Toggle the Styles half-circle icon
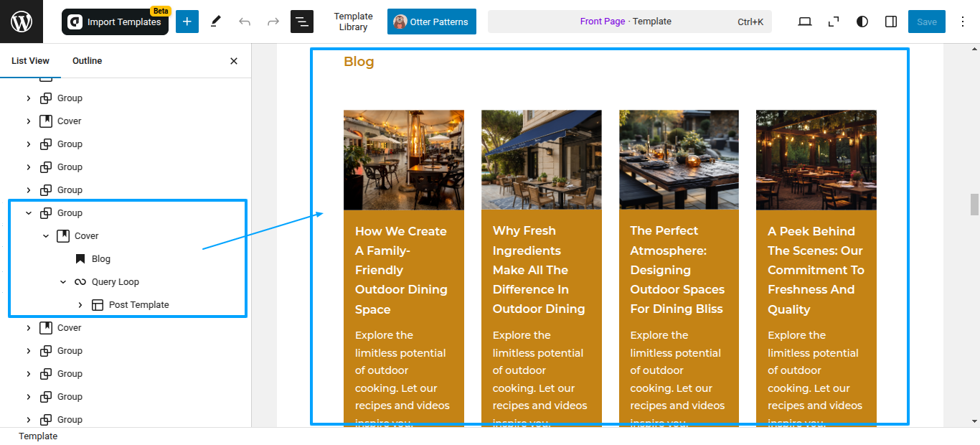980x445 pixels. [x=862, y=22]
